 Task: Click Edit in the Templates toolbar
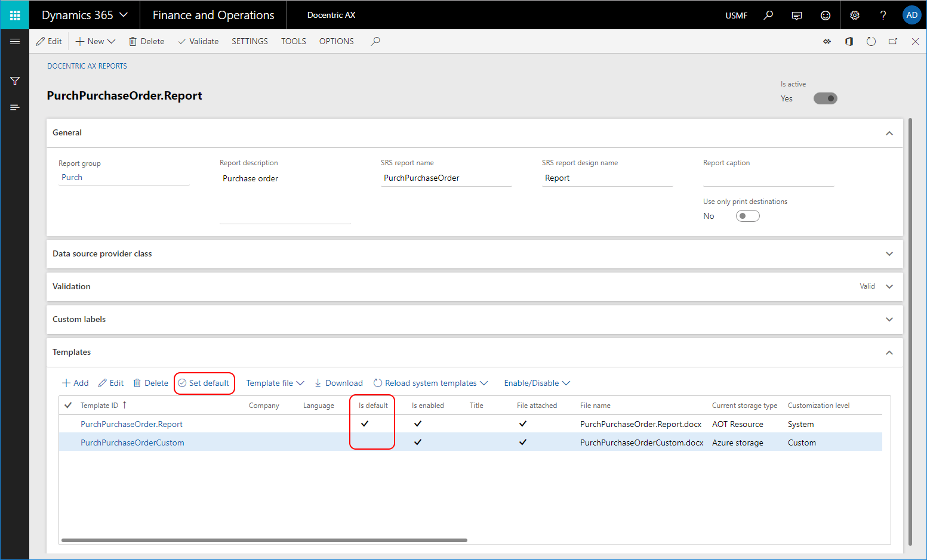[111, 383]
